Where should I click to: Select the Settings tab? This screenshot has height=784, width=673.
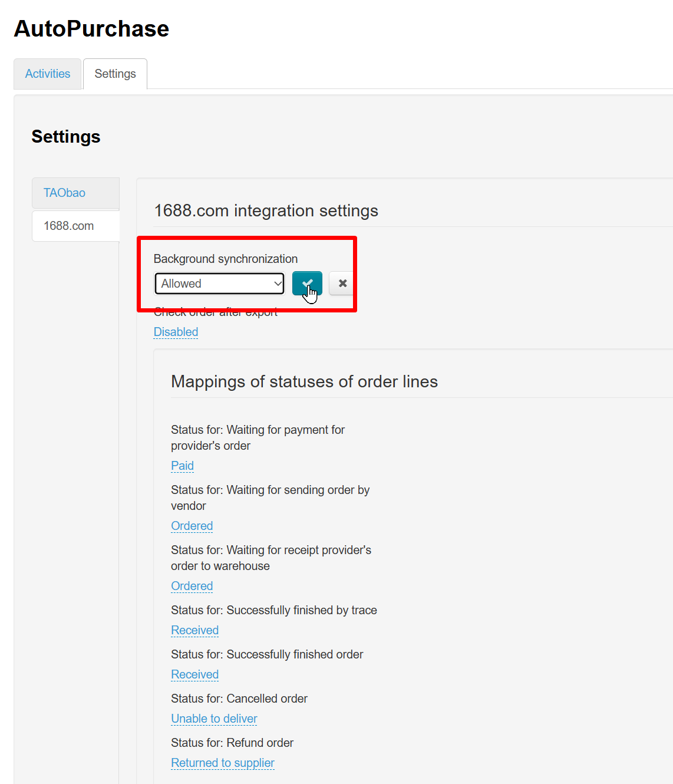point(115,74)
